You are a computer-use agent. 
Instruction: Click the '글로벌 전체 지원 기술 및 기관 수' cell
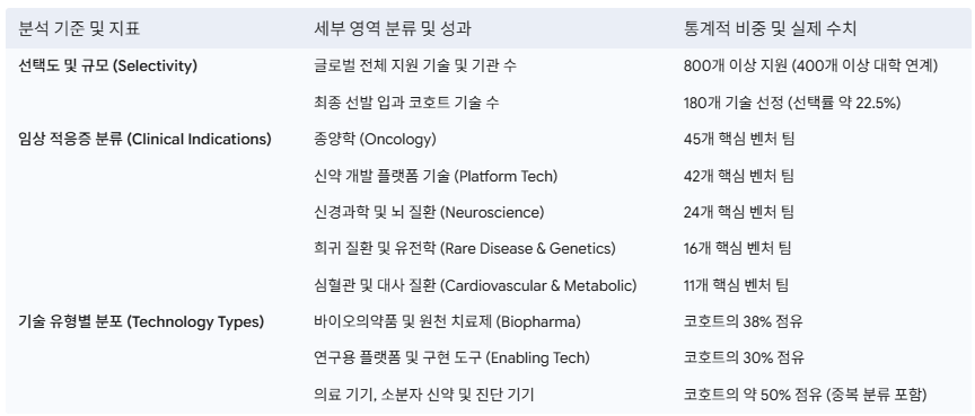point(415,66)
